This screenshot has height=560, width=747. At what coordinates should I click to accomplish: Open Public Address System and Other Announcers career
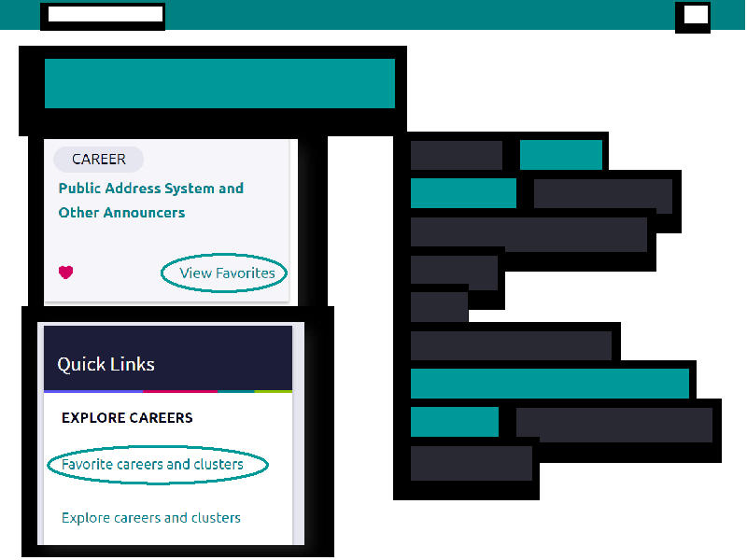[x=150, y=200]
